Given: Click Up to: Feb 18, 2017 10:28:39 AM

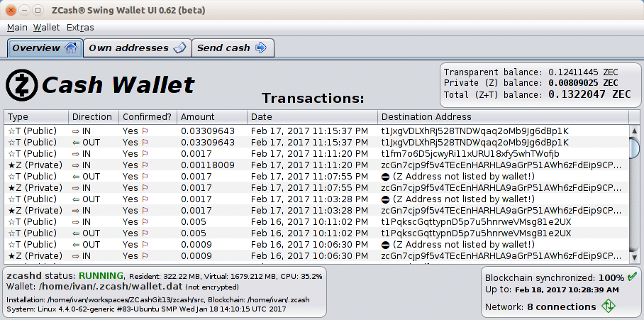Looking at the screenshot, I should click(552, 289).
